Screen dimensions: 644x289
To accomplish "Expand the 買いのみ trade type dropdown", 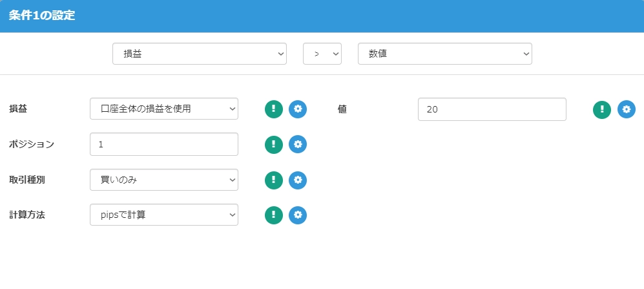I will point(164,180).
